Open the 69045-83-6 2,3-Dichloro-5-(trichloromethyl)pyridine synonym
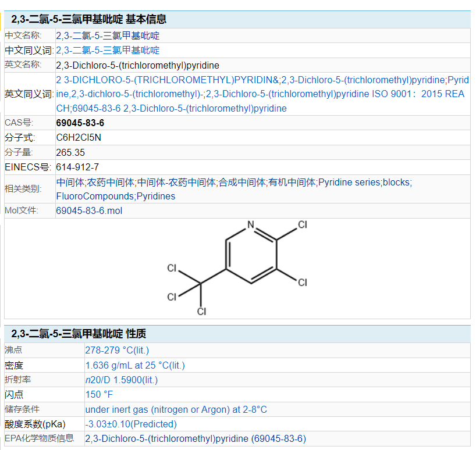The height and width of the screenshot is (450, 476). 179,109
